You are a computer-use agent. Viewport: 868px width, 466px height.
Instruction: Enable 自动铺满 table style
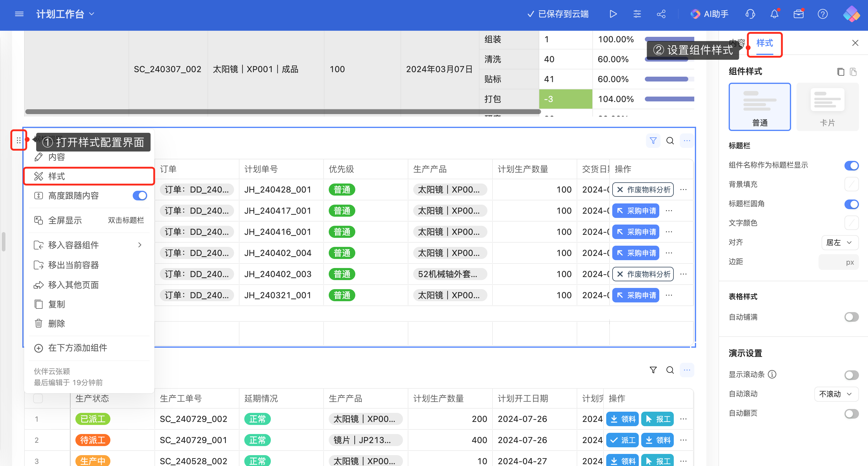[851, 317]
